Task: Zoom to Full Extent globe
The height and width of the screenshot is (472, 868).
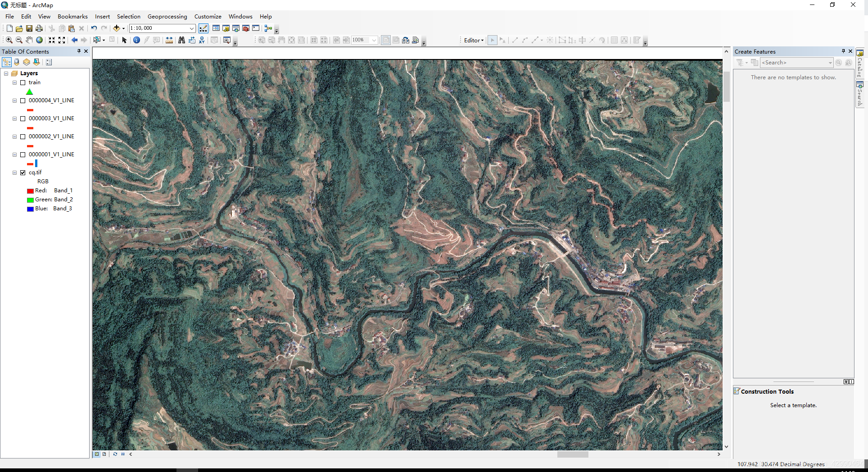Action: 40,40
